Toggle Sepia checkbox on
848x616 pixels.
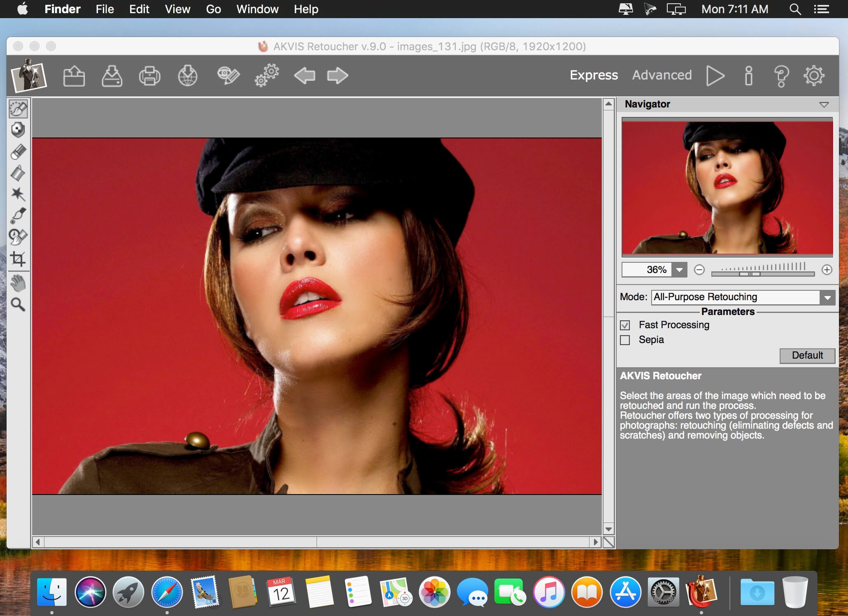tap(626, 339)
